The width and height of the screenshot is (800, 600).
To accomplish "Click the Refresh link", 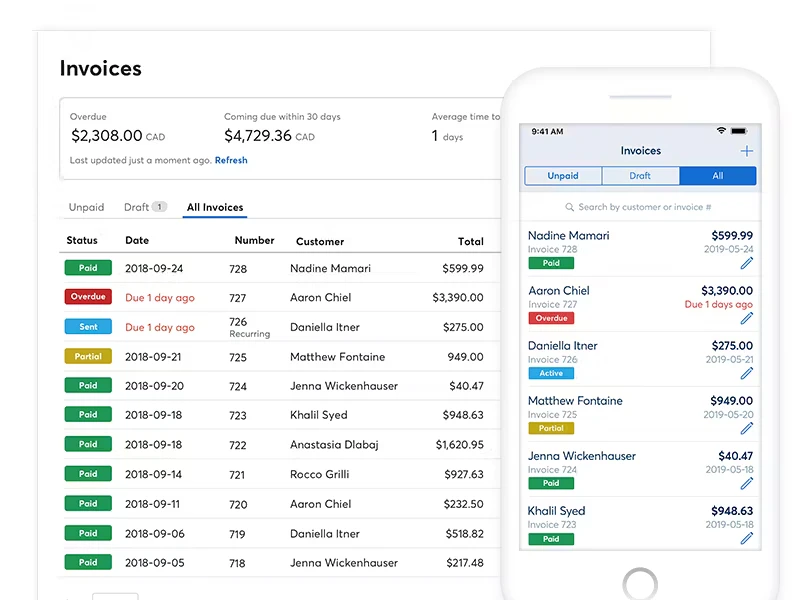I will [231, 160].
